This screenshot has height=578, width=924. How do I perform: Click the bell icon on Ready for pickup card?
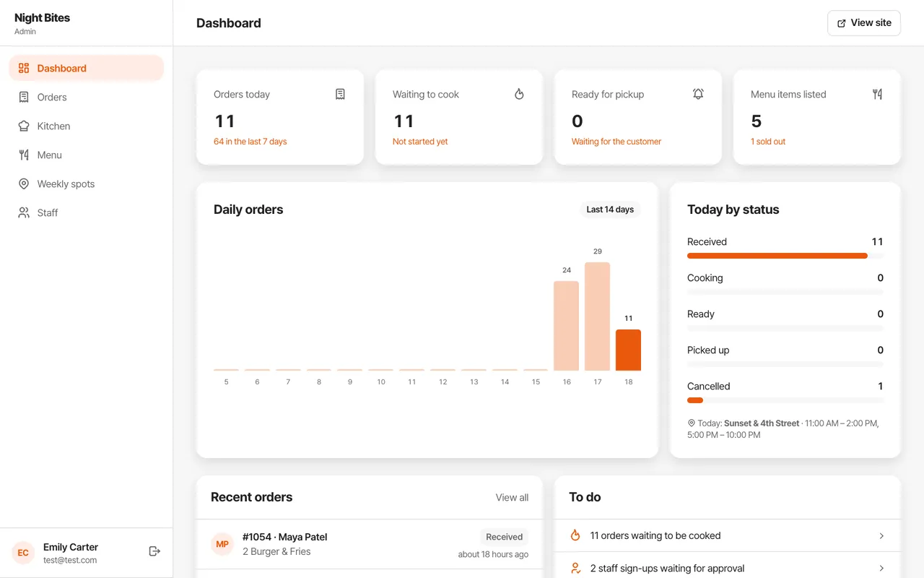tap(698, 94)
